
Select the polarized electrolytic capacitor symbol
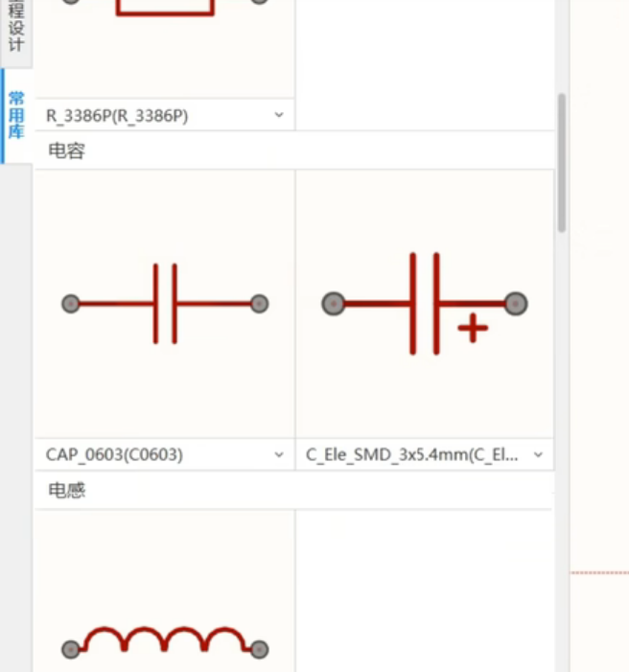coord(425,304)
